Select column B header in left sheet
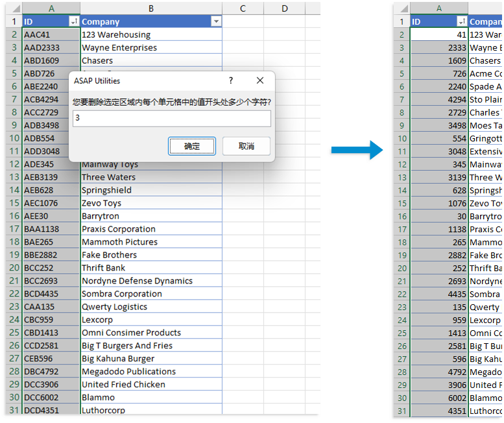 pyautogui.click(x=151, y=8)
